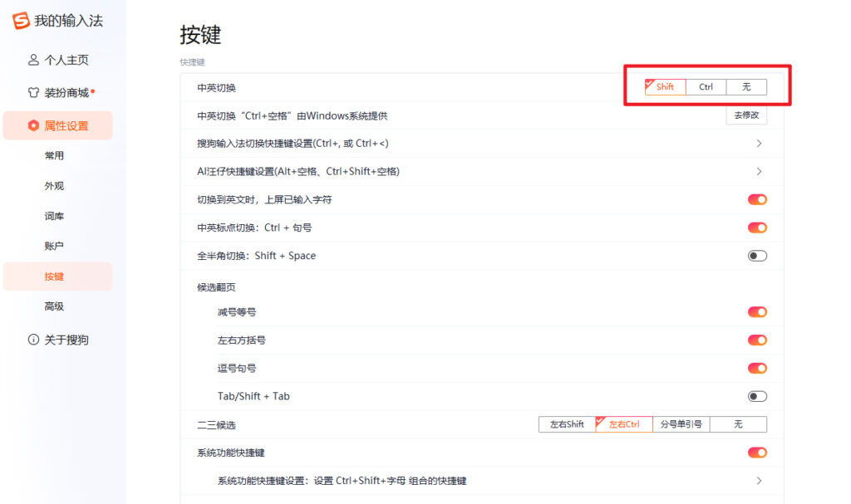
Task: Open the 词库 settings section
Action: [54, 216]
